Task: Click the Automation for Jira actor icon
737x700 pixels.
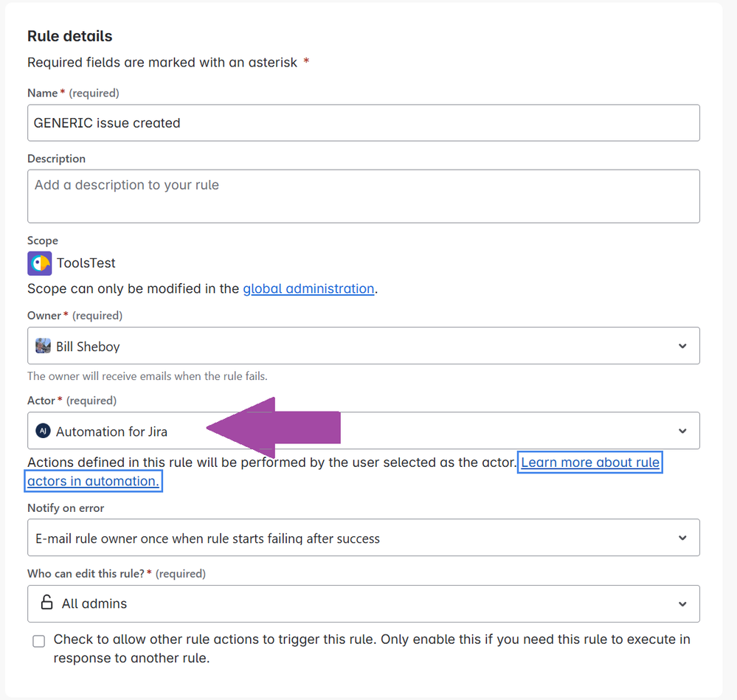Action: click(x=43, y=431)
